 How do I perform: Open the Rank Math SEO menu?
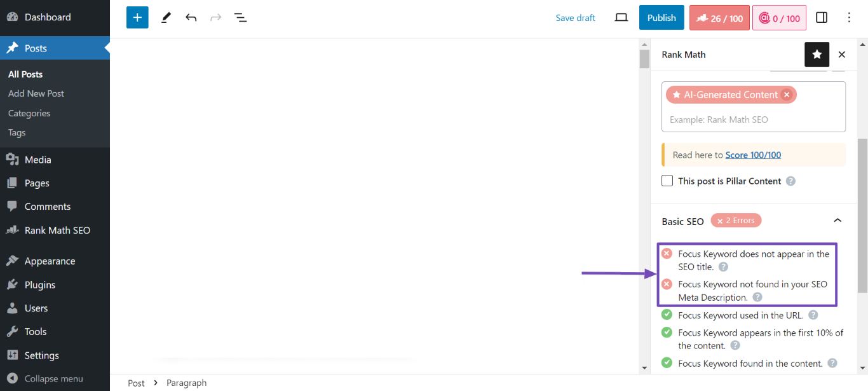tap(55, 230)
